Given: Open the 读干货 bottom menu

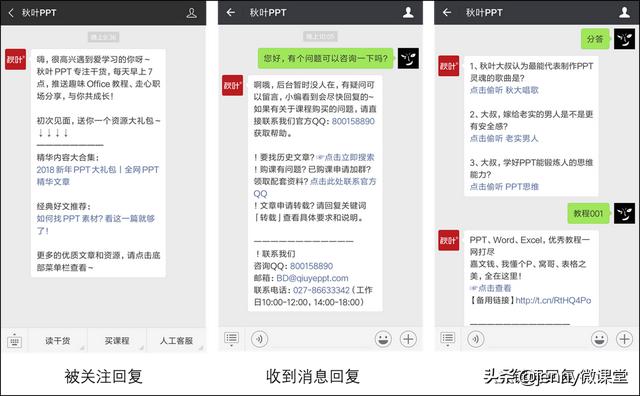Looking at the screenshot, I should tap(58, 340).
